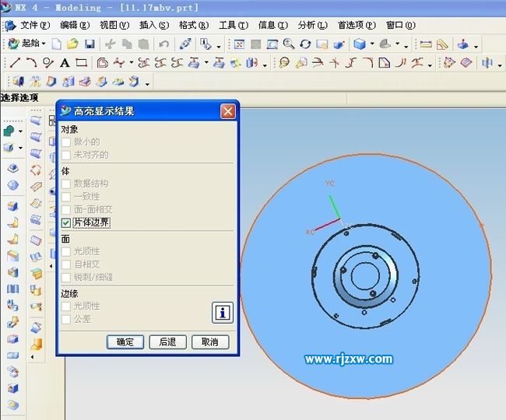Select the Line sketch tool
506x420 pixels.
tap(15, 63)
